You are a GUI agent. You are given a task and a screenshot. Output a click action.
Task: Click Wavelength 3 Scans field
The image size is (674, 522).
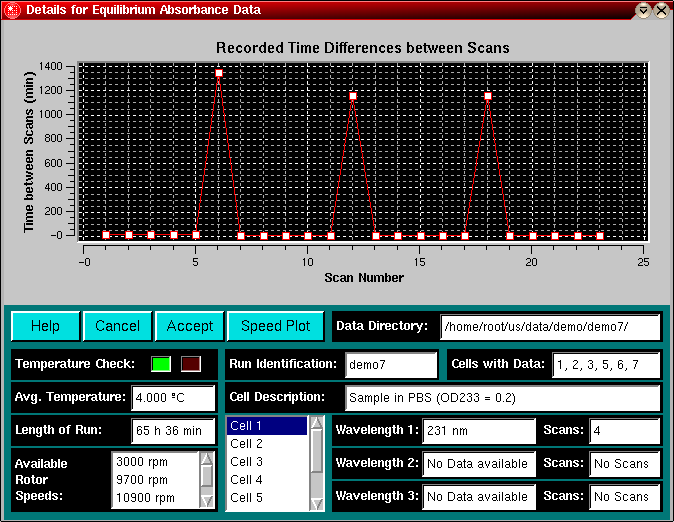coord(624,497)
